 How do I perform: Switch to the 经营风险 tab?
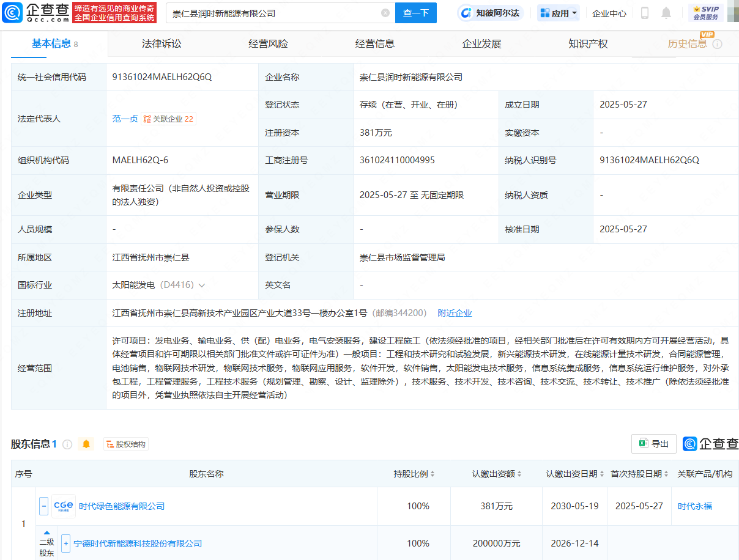click(x=268, y=43)
